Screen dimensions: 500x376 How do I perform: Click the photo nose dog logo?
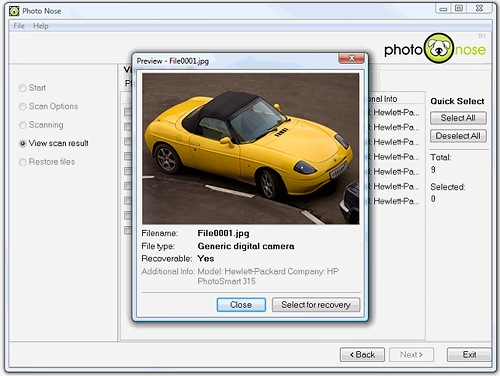439,49
